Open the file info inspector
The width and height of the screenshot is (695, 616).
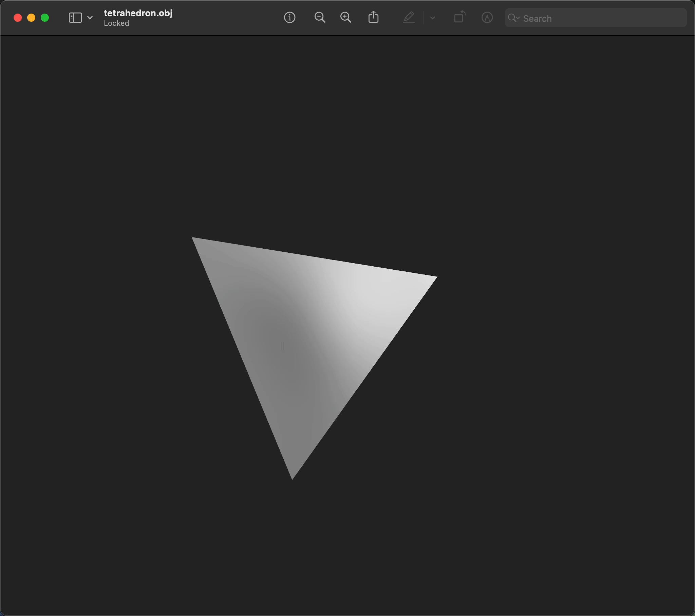point(290,18)
